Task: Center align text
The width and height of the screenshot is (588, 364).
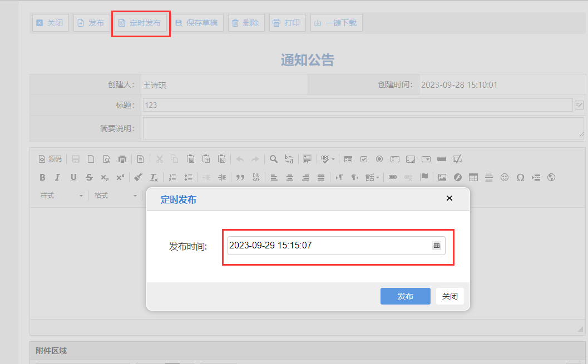Action: click(290, 177)
